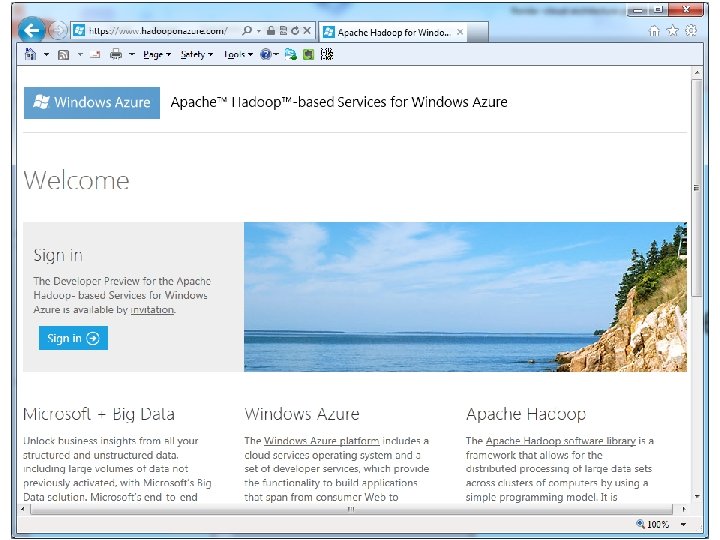Follow the invitation link
This screenshot has height=540, width=720.
pyautogui.click(x=152, y=310)
